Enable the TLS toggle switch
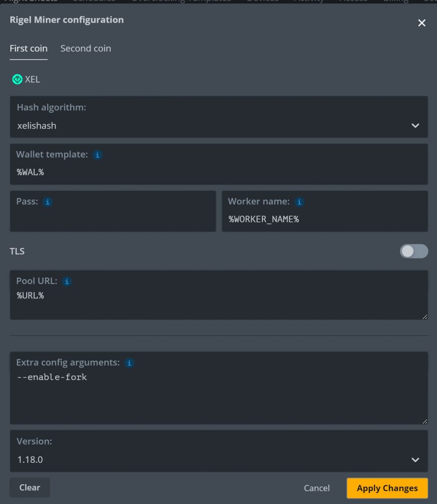Image resolution: width=437 pixels, height=504 pixels. (x=414, y=251)
